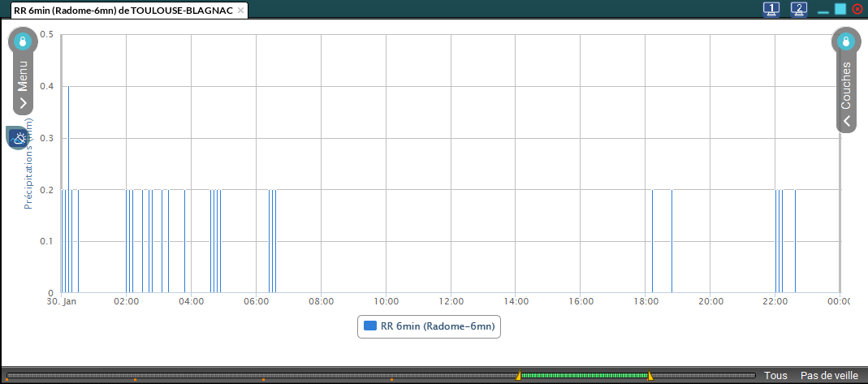Close the window with the red X icon
Screen dimensions: 868x384
(x=857, y=9)
